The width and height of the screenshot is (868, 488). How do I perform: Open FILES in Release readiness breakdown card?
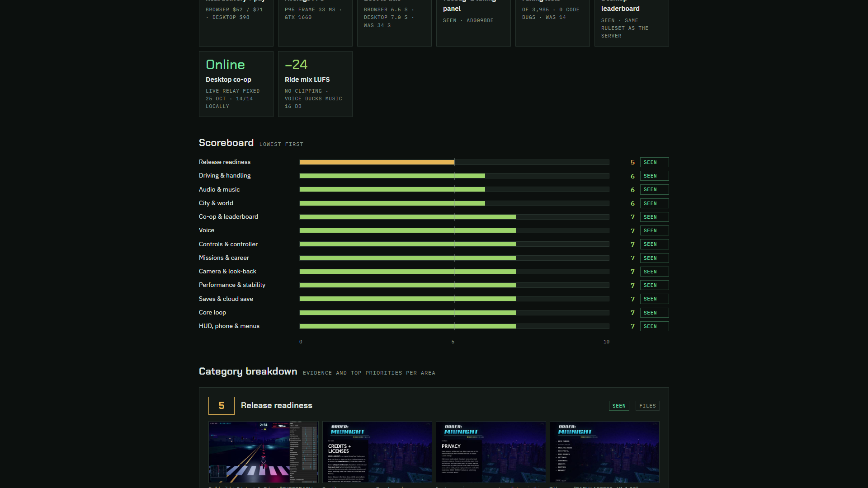(x=647, y=406)
